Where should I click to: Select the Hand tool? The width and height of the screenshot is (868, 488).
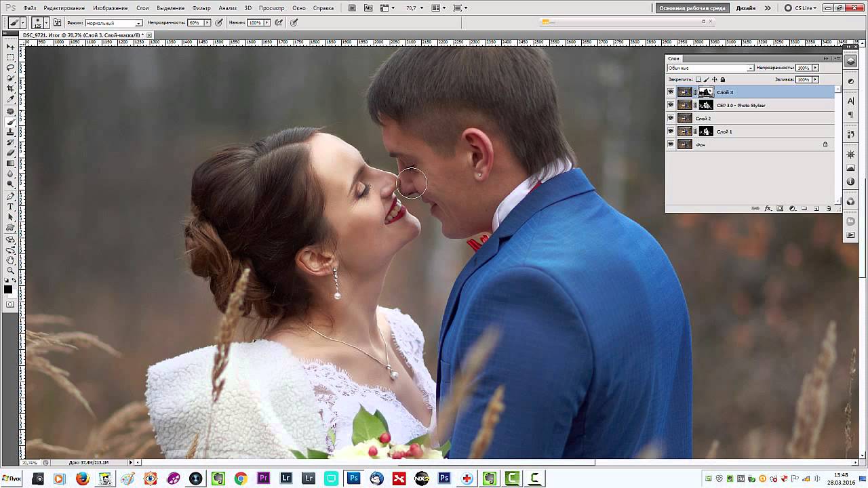[x=11, y=260]
